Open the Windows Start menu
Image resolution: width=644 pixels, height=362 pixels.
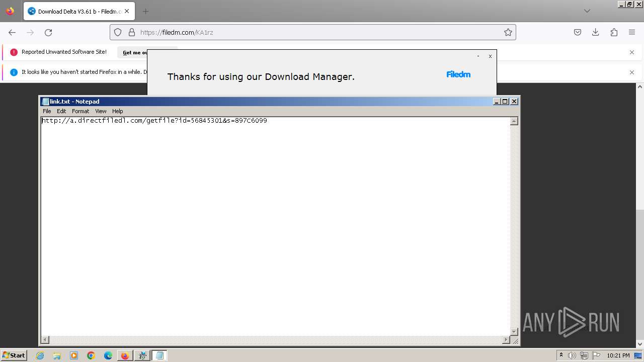pos(14,355)
